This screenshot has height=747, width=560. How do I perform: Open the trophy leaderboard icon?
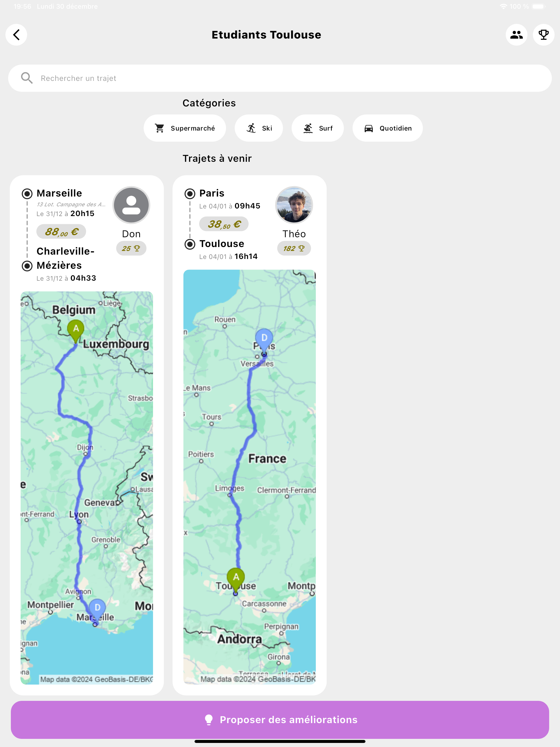543,34
